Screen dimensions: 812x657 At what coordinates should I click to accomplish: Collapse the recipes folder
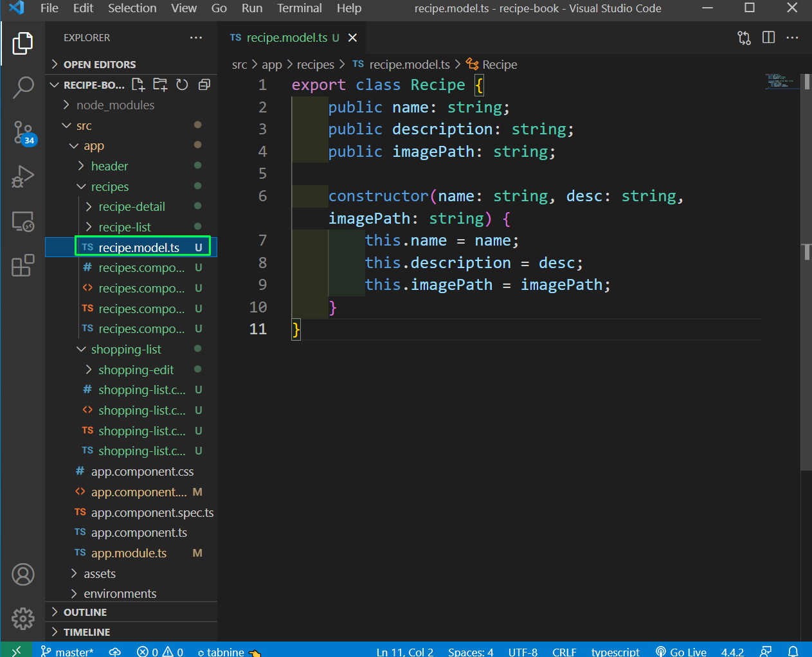[131, 186]
